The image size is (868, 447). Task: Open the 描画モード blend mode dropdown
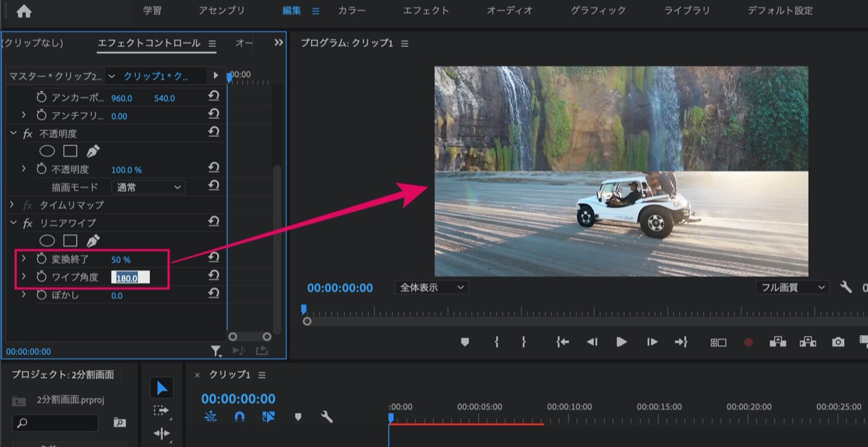coord(148,187)
